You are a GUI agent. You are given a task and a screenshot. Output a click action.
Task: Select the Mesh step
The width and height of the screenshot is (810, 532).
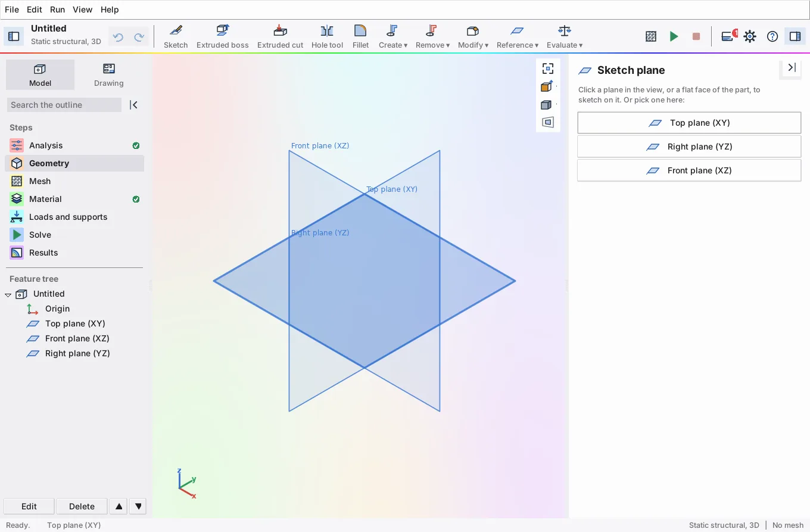(74, 181)
